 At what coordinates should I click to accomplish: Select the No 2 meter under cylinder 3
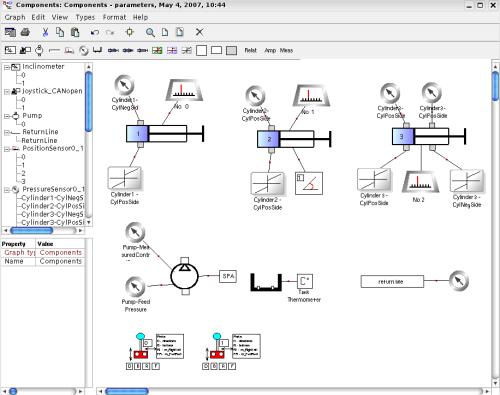coord(420,182)
